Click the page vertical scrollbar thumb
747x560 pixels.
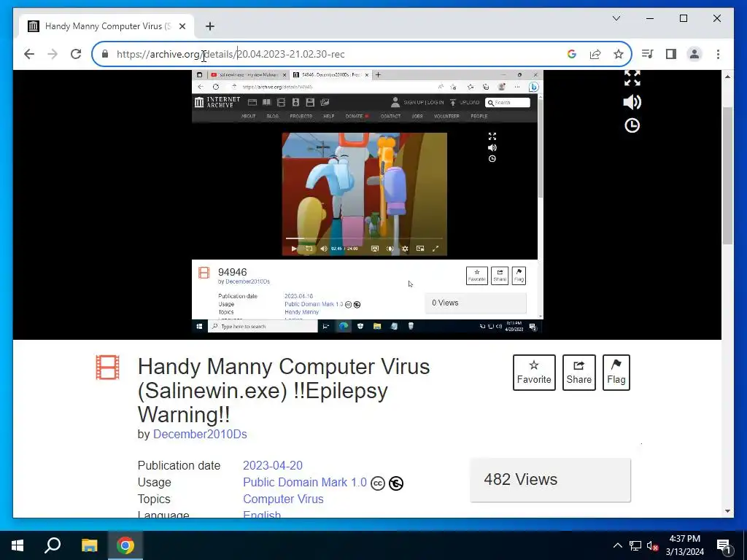click(727, 175)
